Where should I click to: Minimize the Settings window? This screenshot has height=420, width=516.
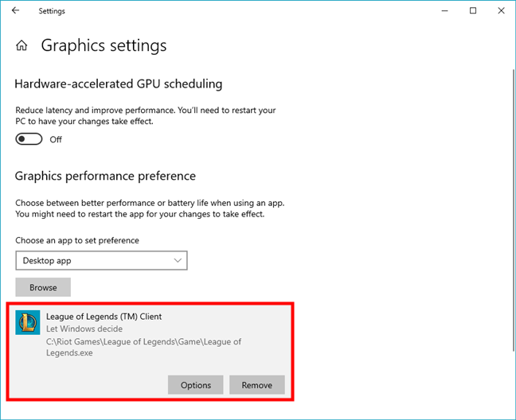coord(445,11)
